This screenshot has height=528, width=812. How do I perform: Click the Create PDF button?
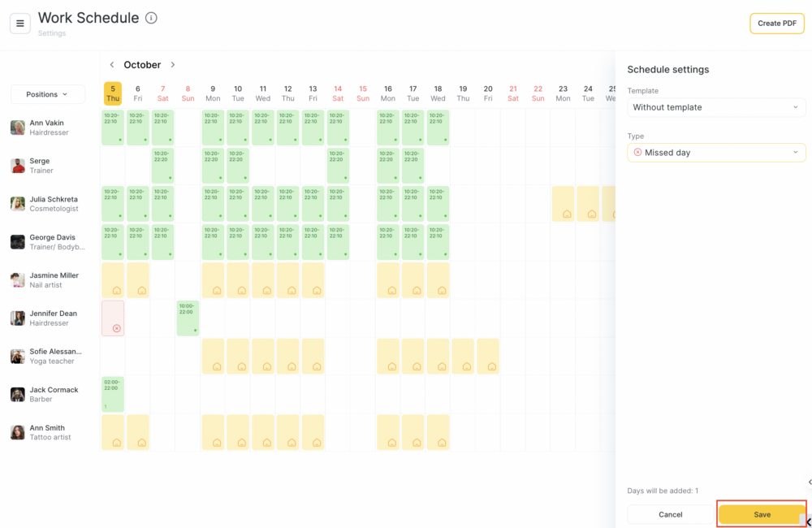click(776, 24)
